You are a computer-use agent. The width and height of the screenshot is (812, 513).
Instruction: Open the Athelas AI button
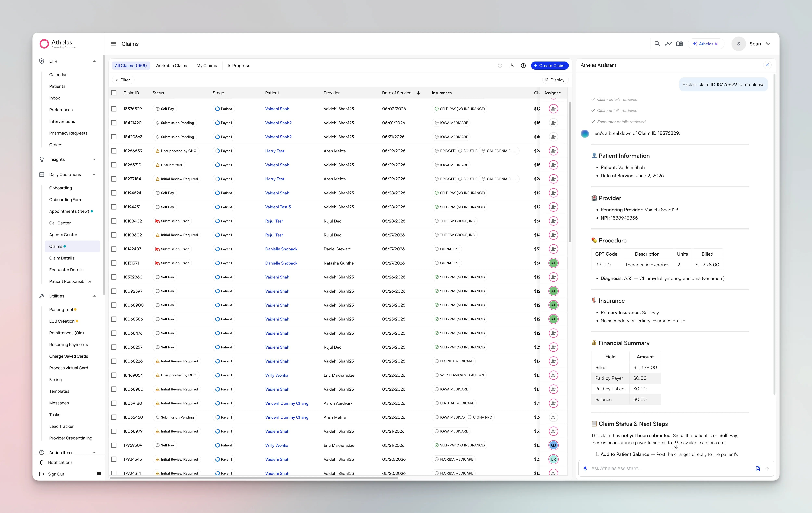[705, 44]
